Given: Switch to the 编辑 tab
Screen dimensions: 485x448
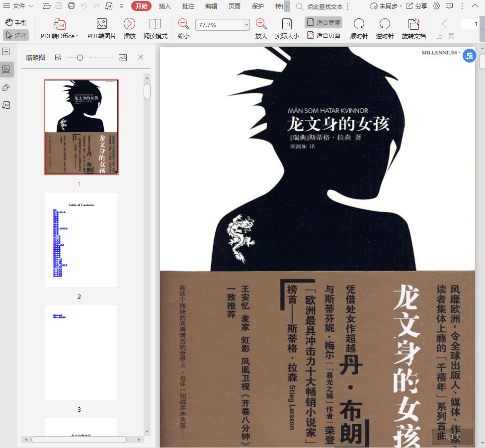Looking at the screenshot, I should (211, 6).
